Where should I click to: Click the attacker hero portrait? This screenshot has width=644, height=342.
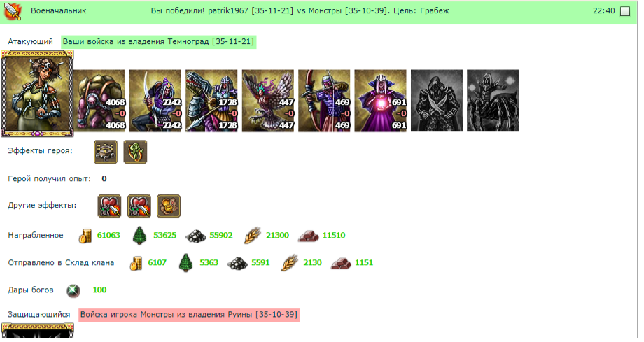click(37, 94)
